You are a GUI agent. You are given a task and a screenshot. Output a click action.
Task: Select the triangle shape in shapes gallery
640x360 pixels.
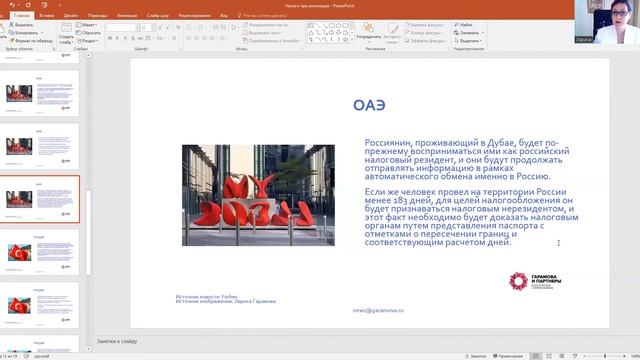click(x=311, y=32)
